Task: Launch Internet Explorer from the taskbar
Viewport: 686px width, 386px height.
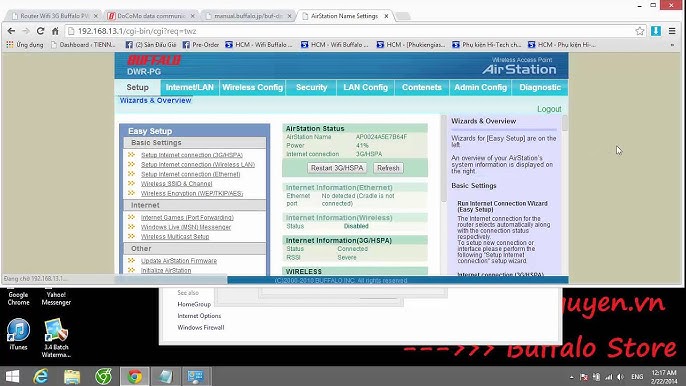Action: [41, 376]
